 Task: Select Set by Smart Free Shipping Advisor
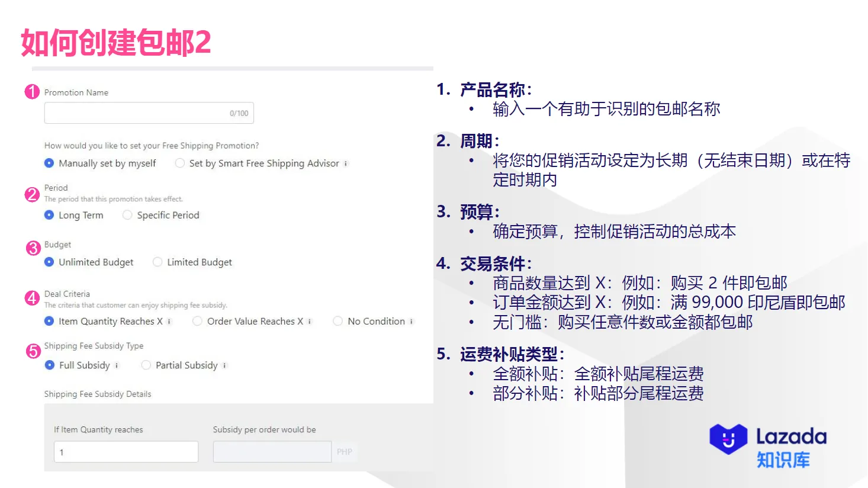(x=179, y=163)
